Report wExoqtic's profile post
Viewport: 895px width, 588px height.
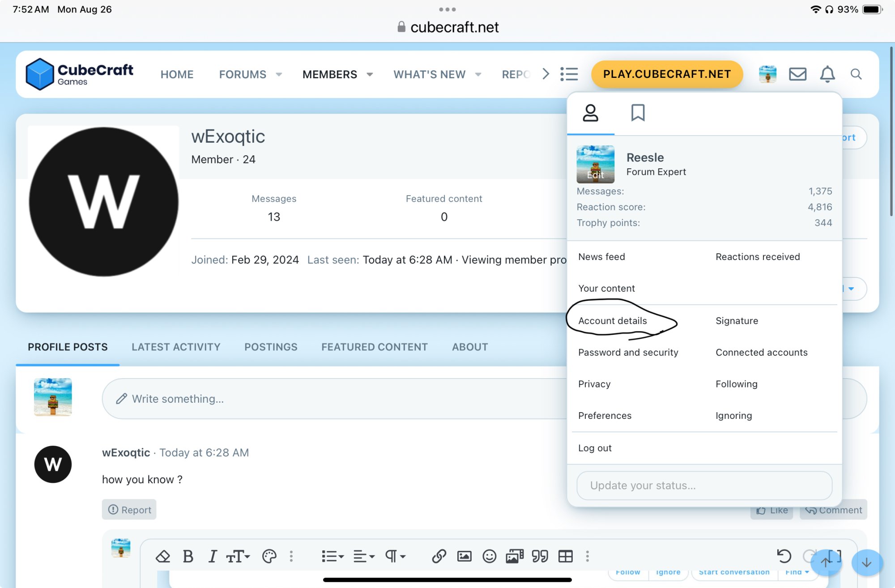pos(129,510)
